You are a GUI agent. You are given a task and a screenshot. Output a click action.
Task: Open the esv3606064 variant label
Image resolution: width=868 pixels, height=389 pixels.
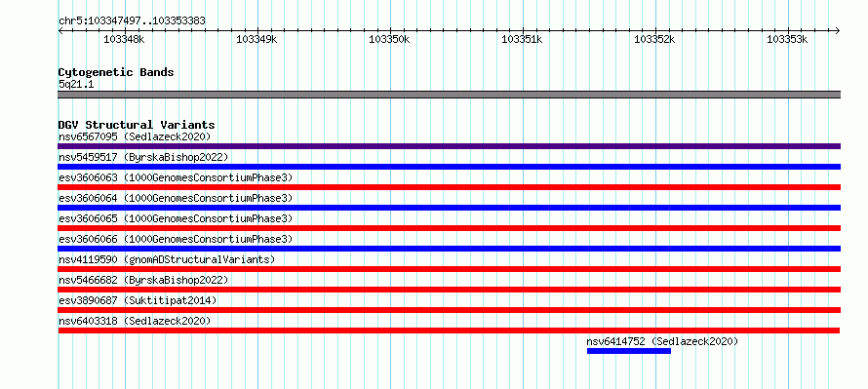pos(176,198)
